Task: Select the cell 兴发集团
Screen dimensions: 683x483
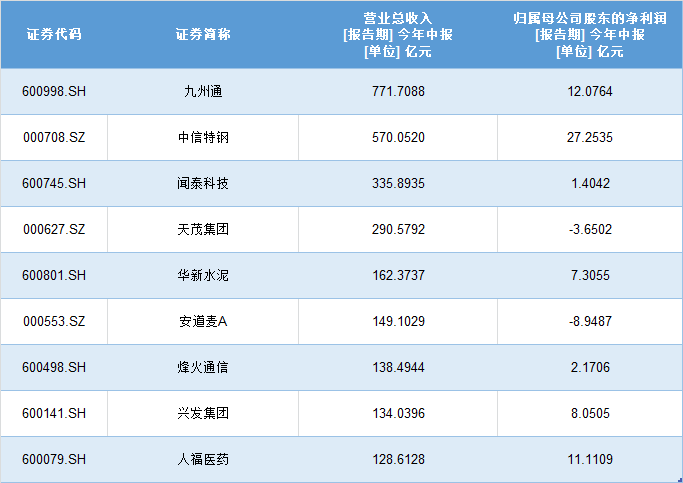Action: pyautogui.click(x=203, y=413)
